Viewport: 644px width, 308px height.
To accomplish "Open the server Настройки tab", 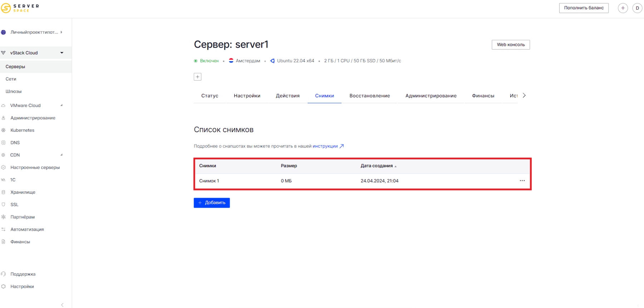I will click(247, 96).
